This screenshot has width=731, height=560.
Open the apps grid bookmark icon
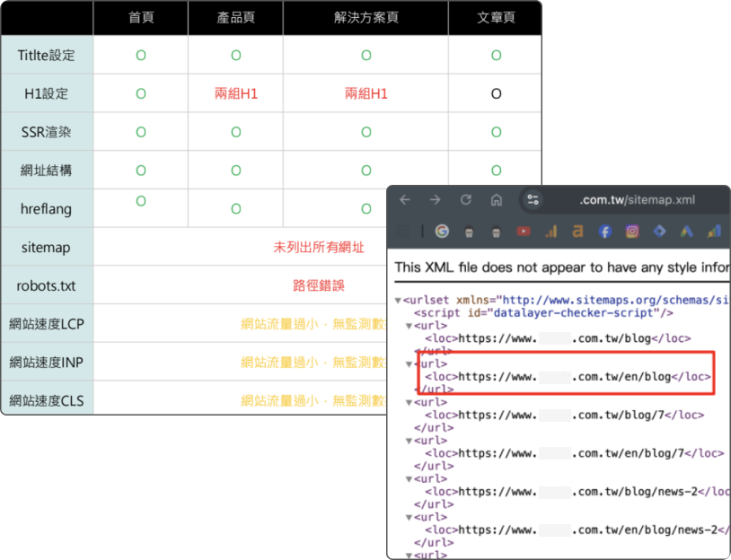click(x=403, y=231)
